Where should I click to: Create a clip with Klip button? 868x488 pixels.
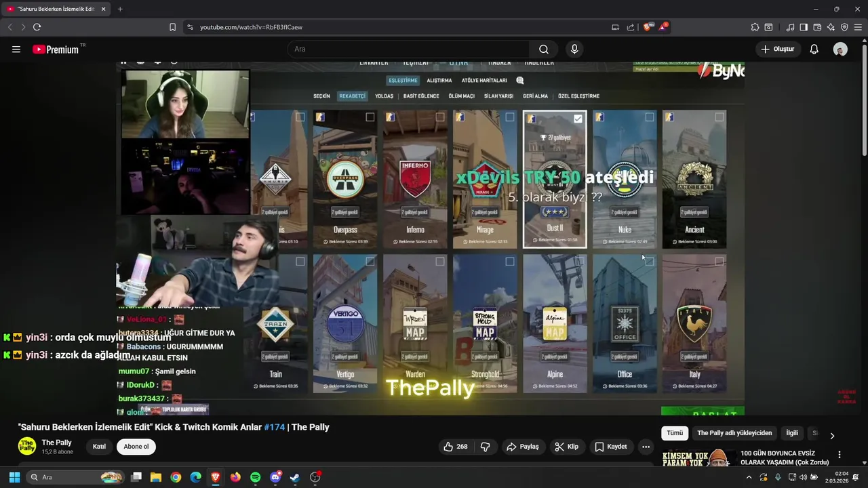(x=566, y=447)
